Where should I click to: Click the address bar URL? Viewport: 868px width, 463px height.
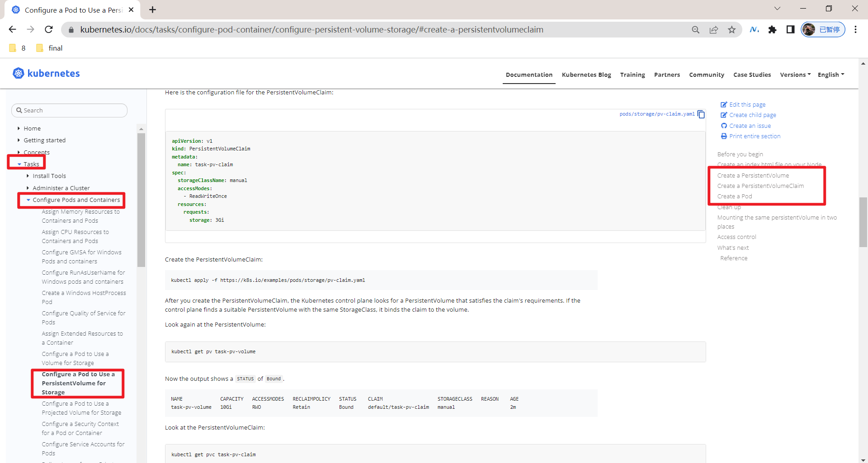coord(312,30)
